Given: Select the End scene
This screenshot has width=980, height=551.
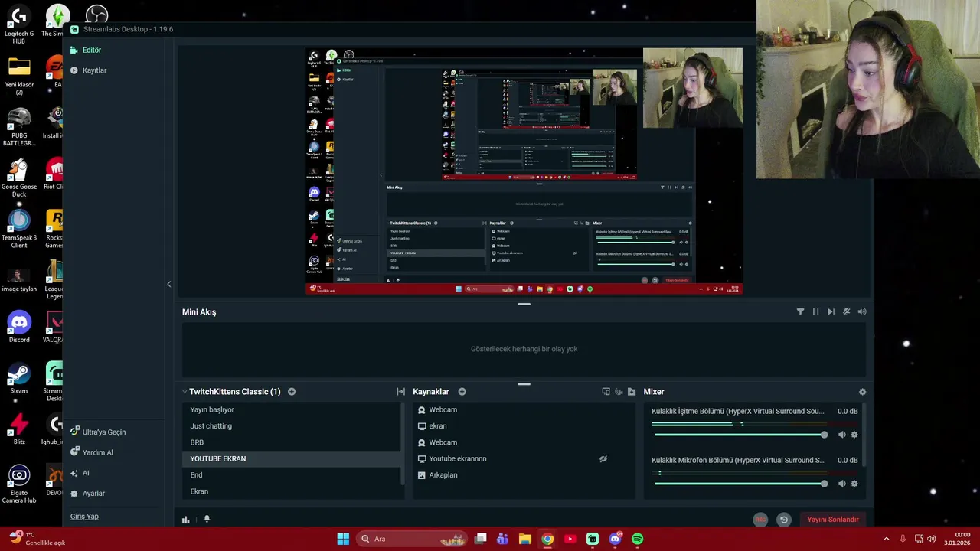Looking at the screenshot, I should (291, 474).
